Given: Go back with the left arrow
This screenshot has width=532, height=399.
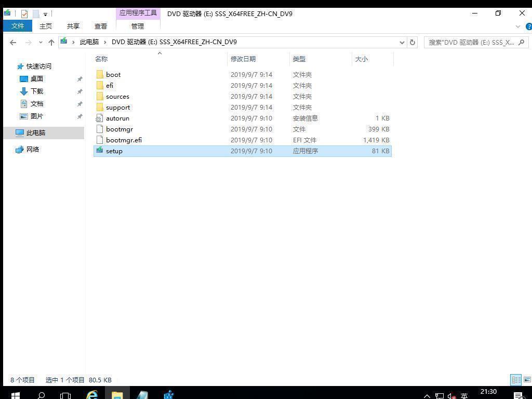Looking at the screenshot, I should 13,43.
